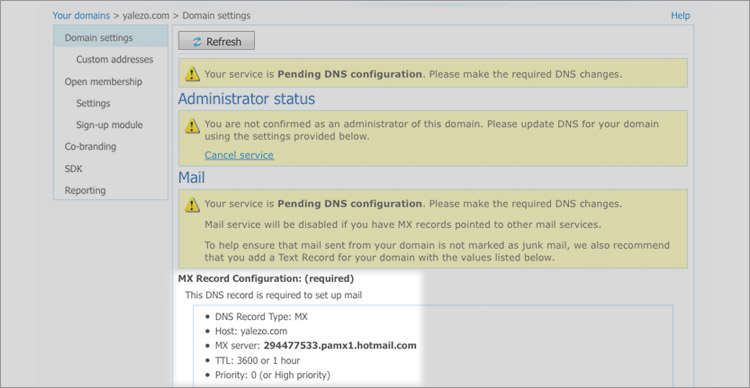
Task: Select Co-branding in sidebar
Action: 90,146
